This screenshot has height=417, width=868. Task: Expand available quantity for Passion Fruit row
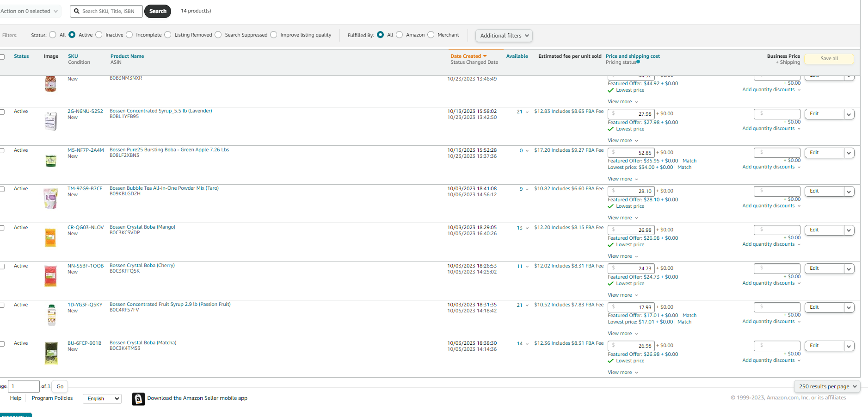[x=527, y=305]
